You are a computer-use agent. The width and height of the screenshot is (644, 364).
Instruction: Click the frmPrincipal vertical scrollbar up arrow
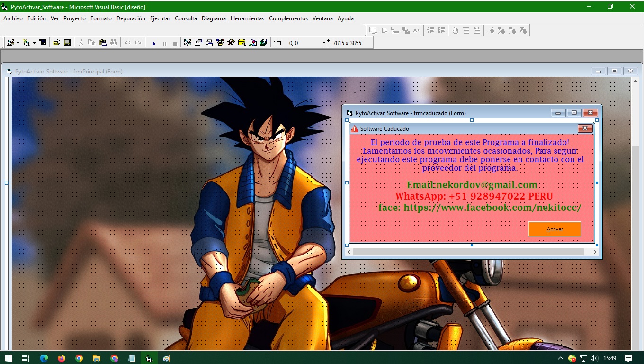coord(635,82)
